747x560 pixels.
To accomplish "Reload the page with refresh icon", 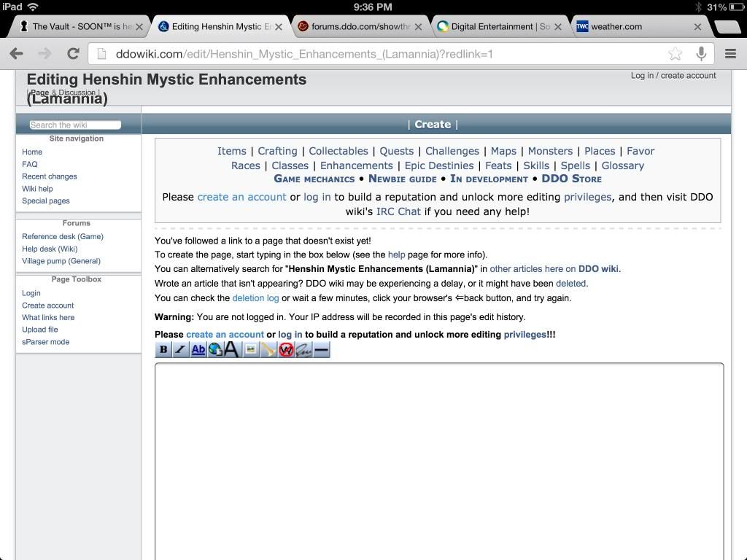I will pos(73,53).
